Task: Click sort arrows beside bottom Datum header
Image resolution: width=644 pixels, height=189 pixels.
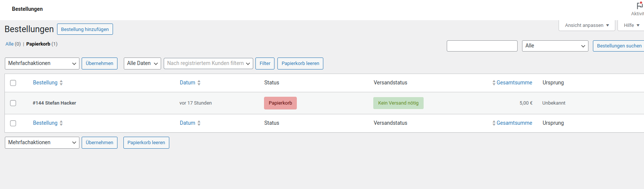Action: point(199,123)
